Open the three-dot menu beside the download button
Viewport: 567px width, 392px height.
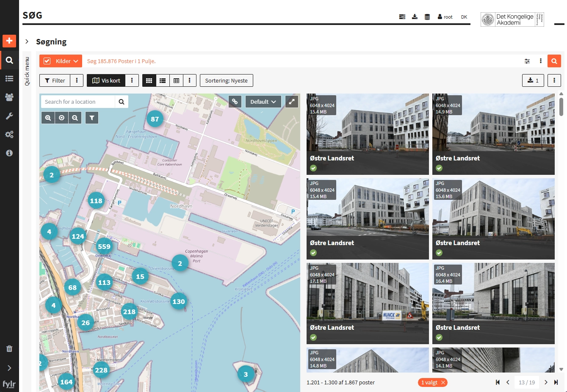tap(554, 80)
